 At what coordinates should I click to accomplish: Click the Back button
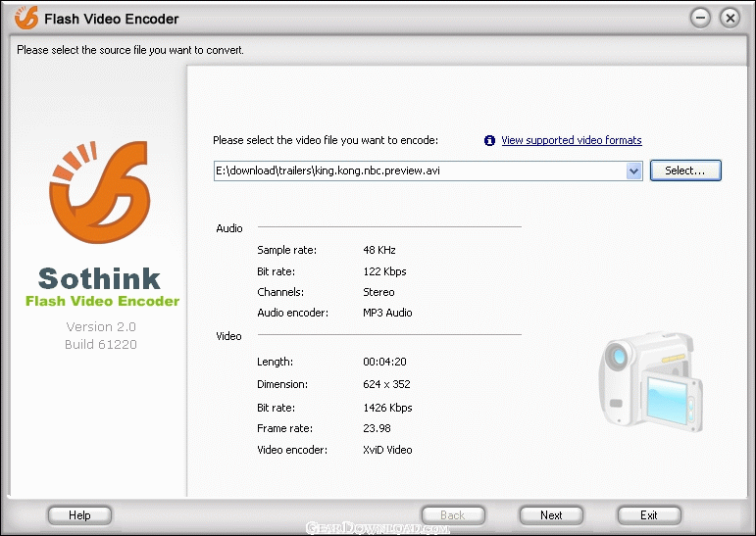click(453, 515)
